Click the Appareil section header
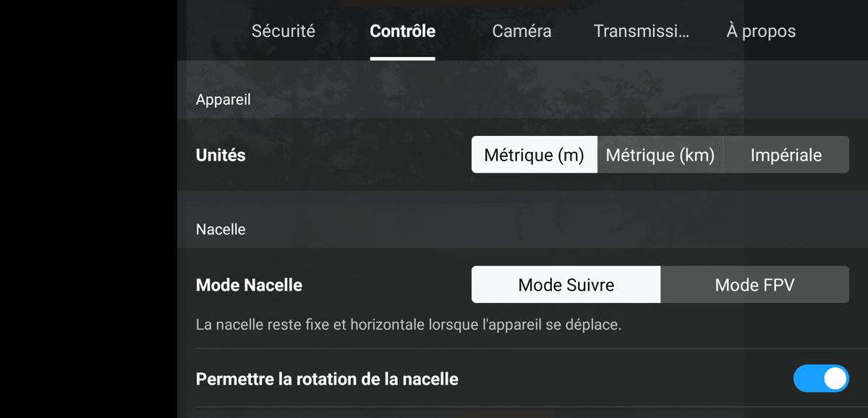Image resolution: width=868 pixels, height=418 pixels. click(224, 100)
